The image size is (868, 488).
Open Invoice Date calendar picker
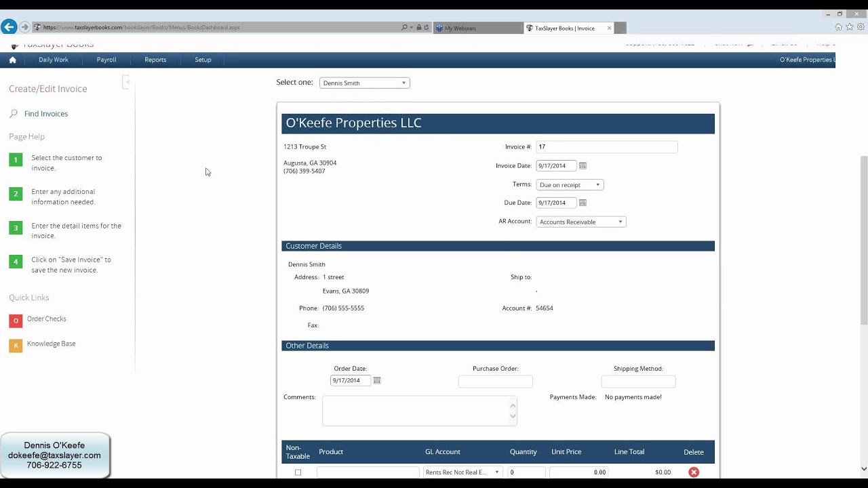(x=583, y=166)
